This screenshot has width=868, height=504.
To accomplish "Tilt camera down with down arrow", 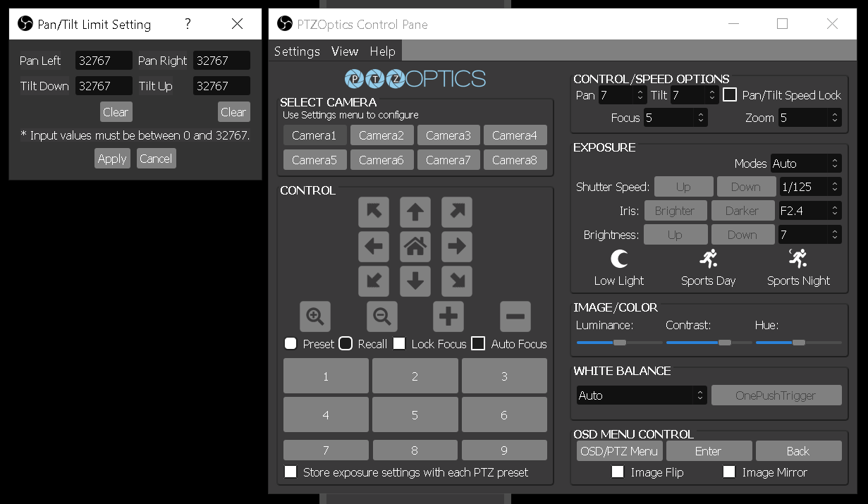I will click(415, 281).
